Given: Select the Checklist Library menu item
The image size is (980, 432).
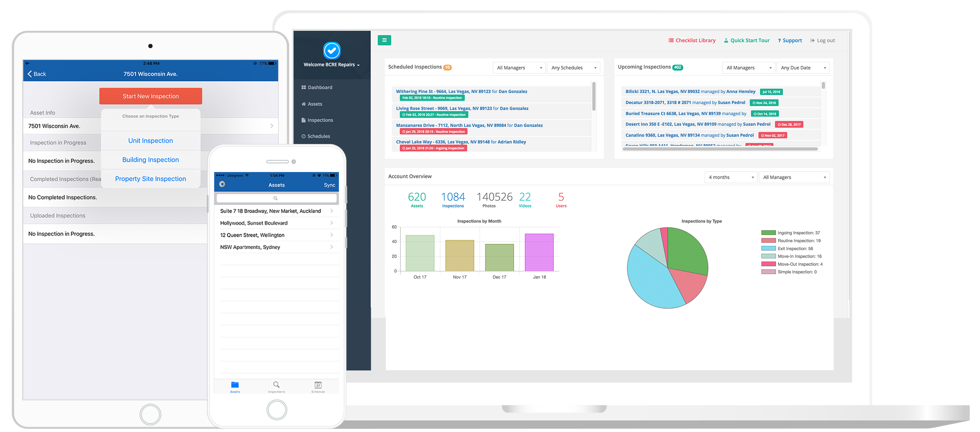Looking at the screenshot, I should pos(692,40).
